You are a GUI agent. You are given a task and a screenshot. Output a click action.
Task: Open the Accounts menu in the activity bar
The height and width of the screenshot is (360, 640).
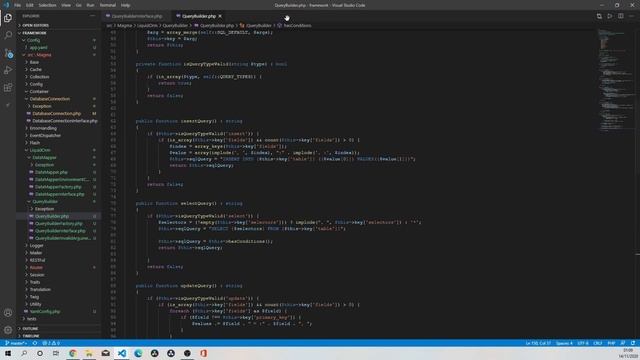click(x=8, y=313)
